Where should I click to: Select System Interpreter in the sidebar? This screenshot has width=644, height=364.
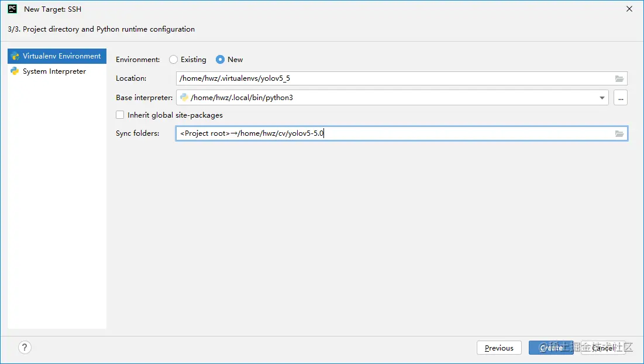pyautogui.click(x=57, y=71)
